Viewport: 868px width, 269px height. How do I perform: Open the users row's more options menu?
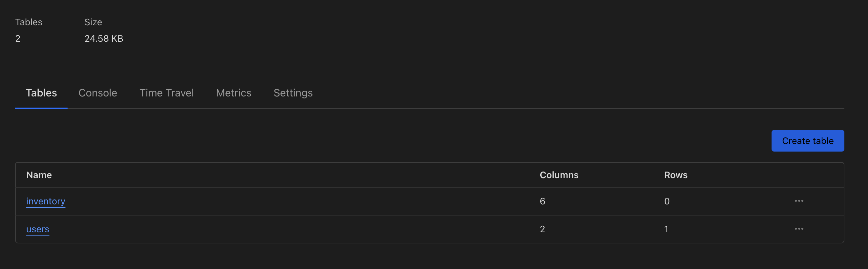coord(798,229)
